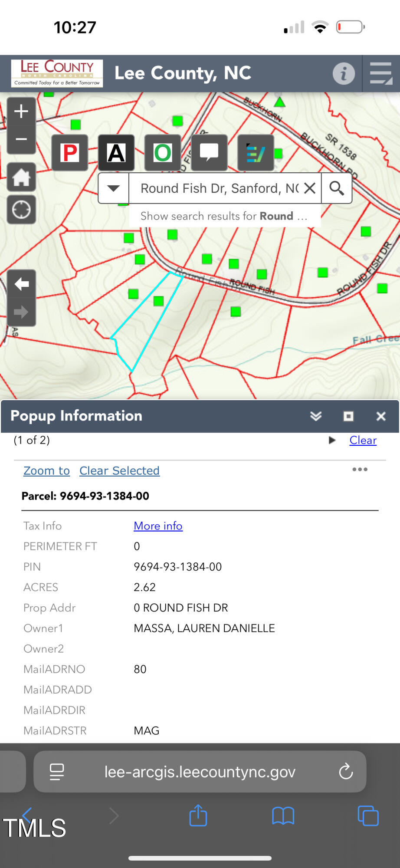Locate my position on map
This screenshot has width=400, height=868.
21,210
